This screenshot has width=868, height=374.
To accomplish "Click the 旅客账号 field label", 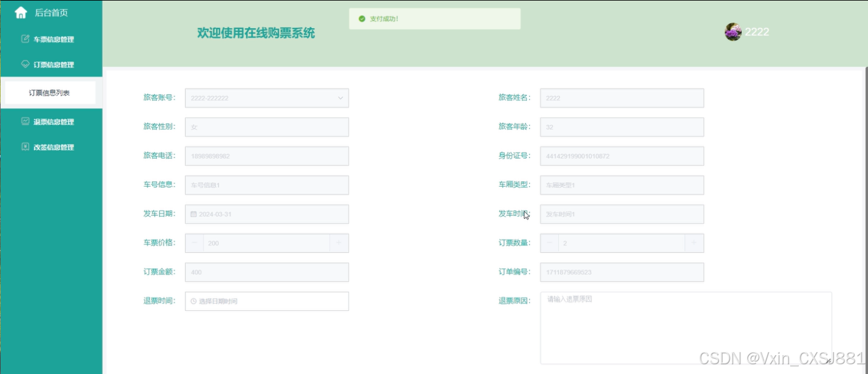I will pos(159,98).
